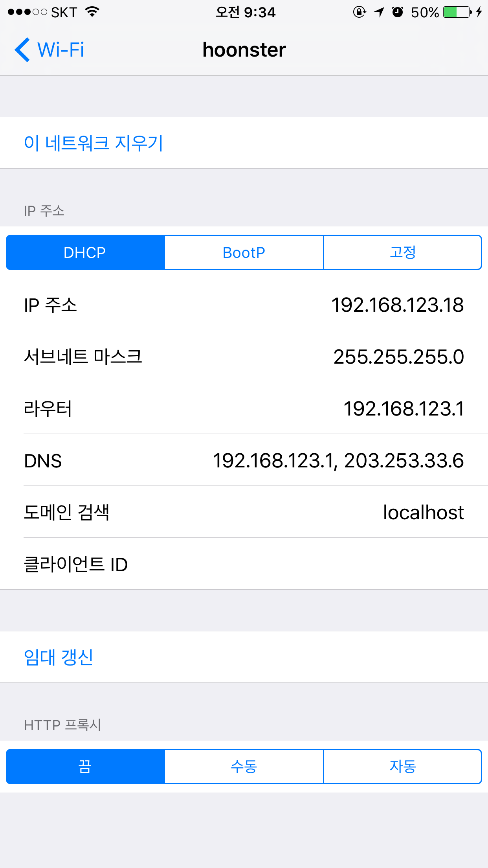This screenshot has height=868, width=488.
Task: Set HTTP proxy to 자동 (auto)
Action: coord(403,767)
